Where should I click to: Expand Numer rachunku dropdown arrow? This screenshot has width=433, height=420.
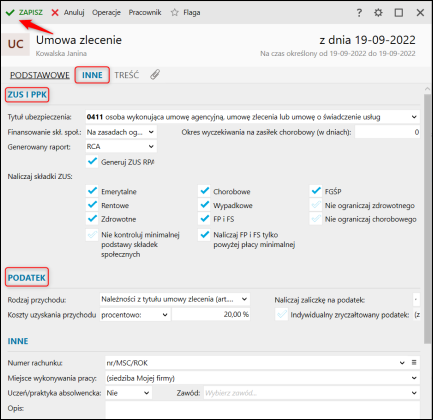click(x=402, y=363)
